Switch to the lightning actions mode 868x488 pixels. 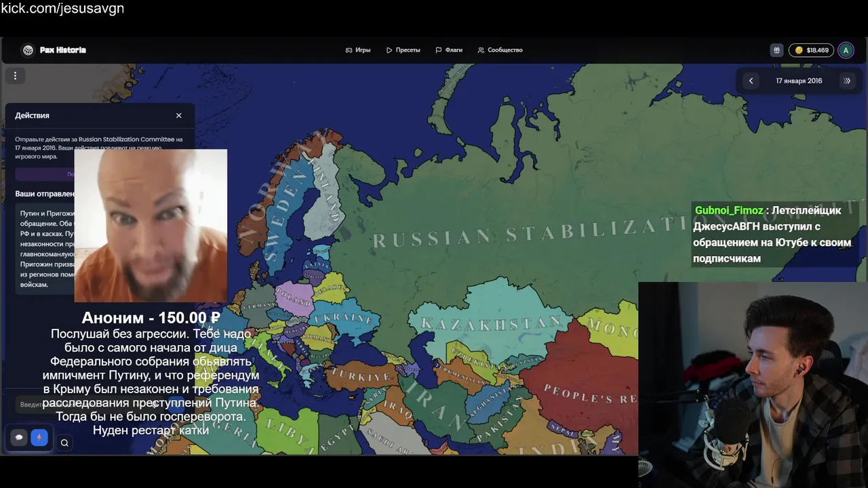39,438
